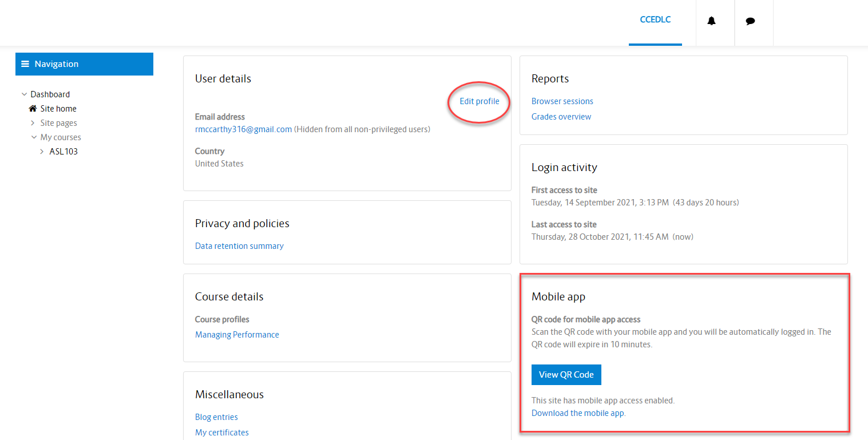868x440 pixels.
Task: Open the Managing Performance course profile
Action: click(237, 334)
